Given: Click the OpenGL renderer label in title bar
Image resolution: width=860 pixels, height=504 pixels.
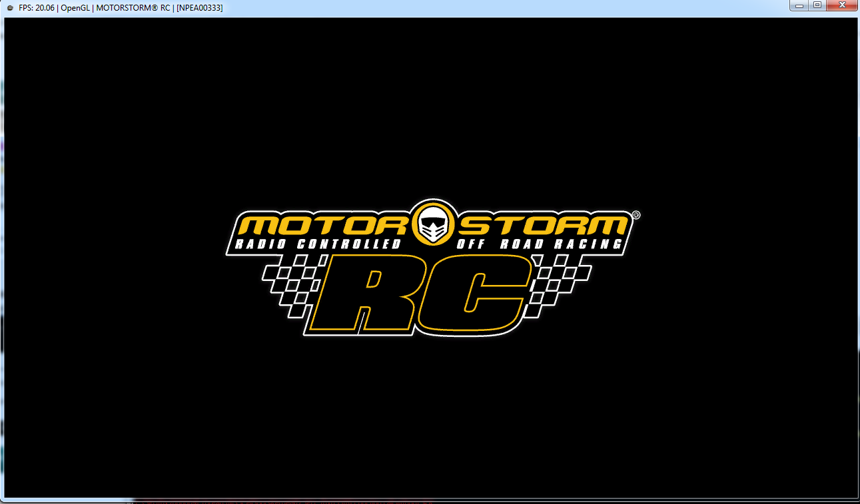Looking at the screenshot, I should tap(74, 7).
